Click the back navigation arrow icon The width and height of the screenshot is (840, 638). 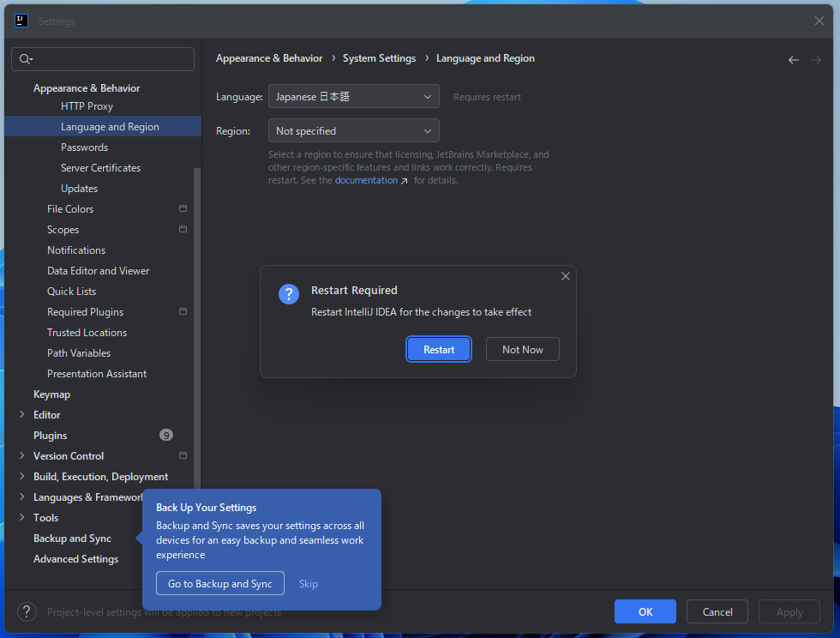click(x=793, y=60)
